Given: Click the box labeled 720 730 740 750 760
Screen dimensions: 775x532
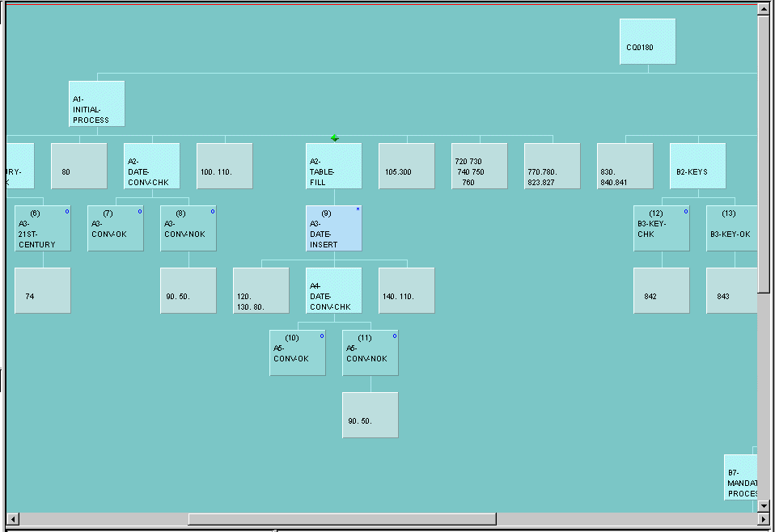Looking at the screenshot, I should (479, 167).
